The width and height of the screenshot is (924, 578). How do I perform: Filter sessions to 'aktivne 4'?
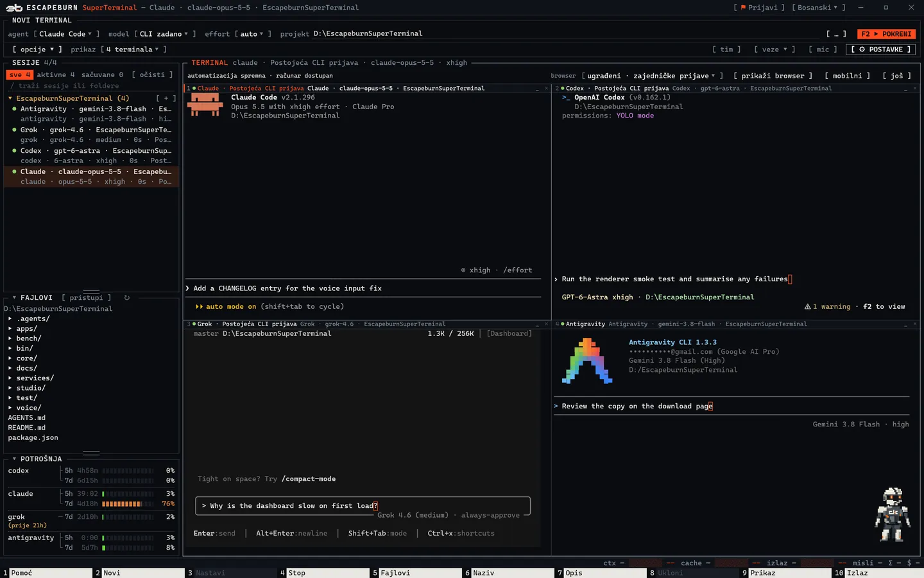pos(55,75)
